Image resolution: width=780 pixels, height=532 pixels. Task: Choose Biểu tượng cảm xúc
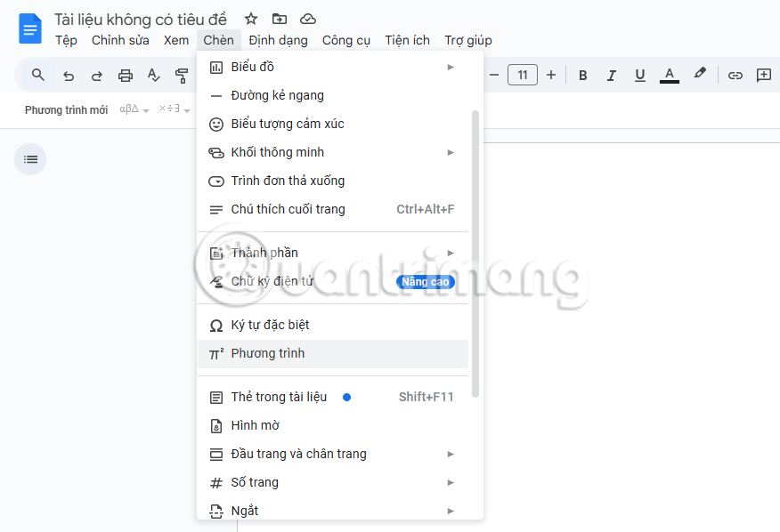click(333, 124)
